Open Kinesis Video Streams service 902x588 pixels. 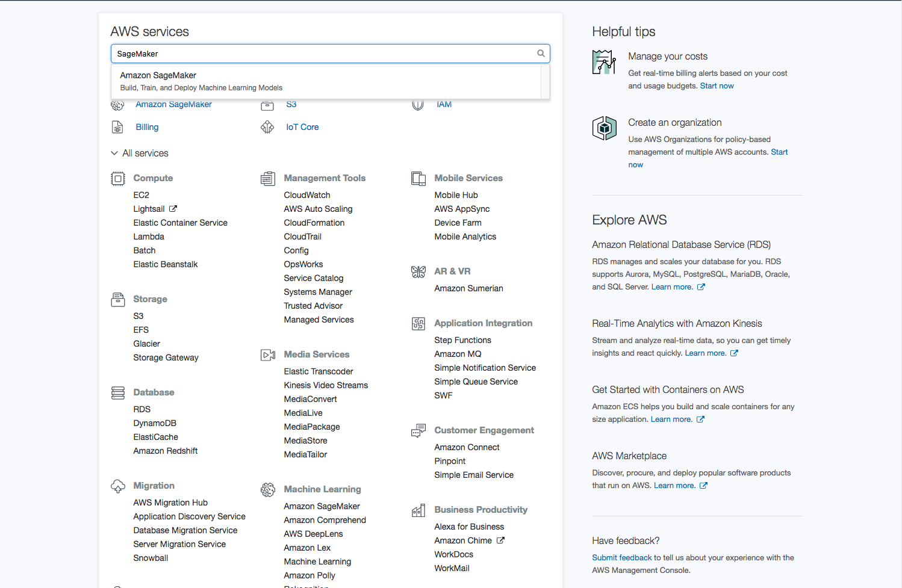point(326,385)
